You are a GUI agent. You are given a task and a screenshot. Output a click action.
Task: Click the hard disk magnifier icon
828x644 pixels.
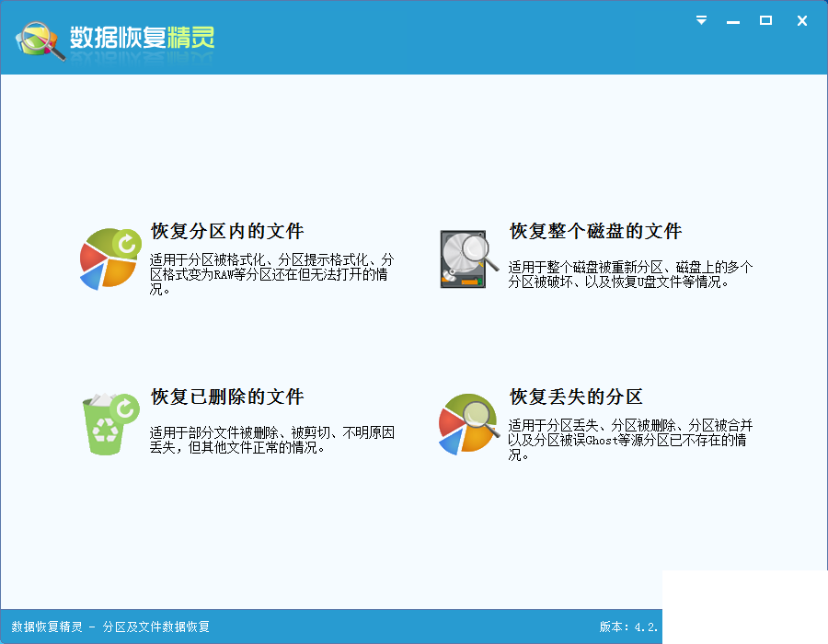coord(469,259)
